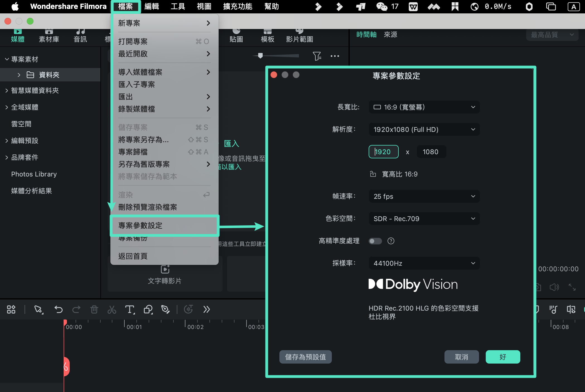Viewport: 585px width, 392px height.
Task: Switch to the 來源 preview tab
Action: tap(390, 35)
